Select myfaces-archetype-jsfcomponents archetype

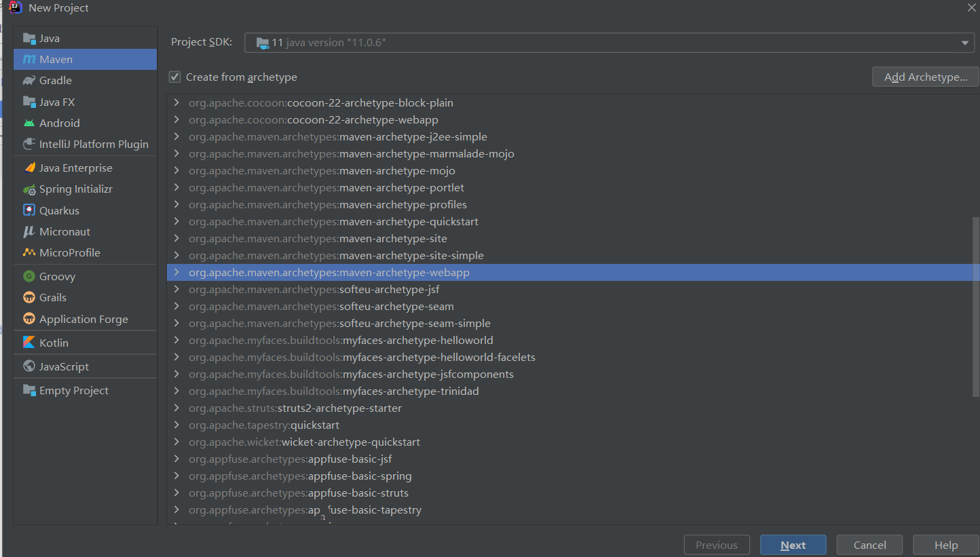569,374
